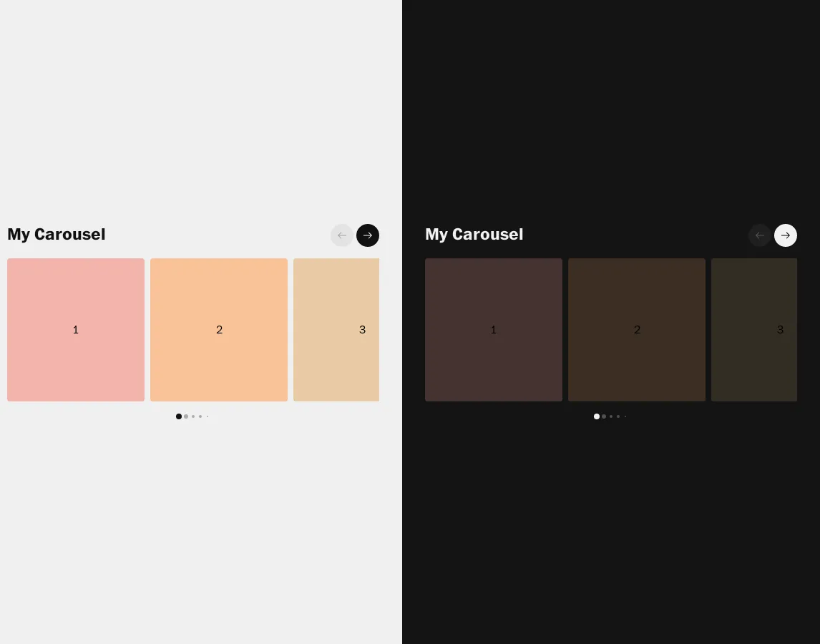Open slide 3 in dark carousel
This screenshot has width=820, height=644.
click(754, 330)
